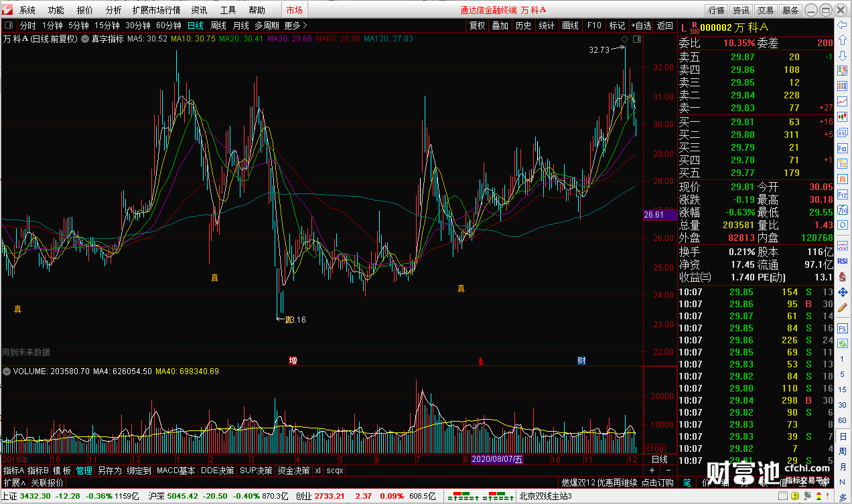Screen dimensions: 852x504
Task: Click the 历史 toolbar button
Action: 523,25
